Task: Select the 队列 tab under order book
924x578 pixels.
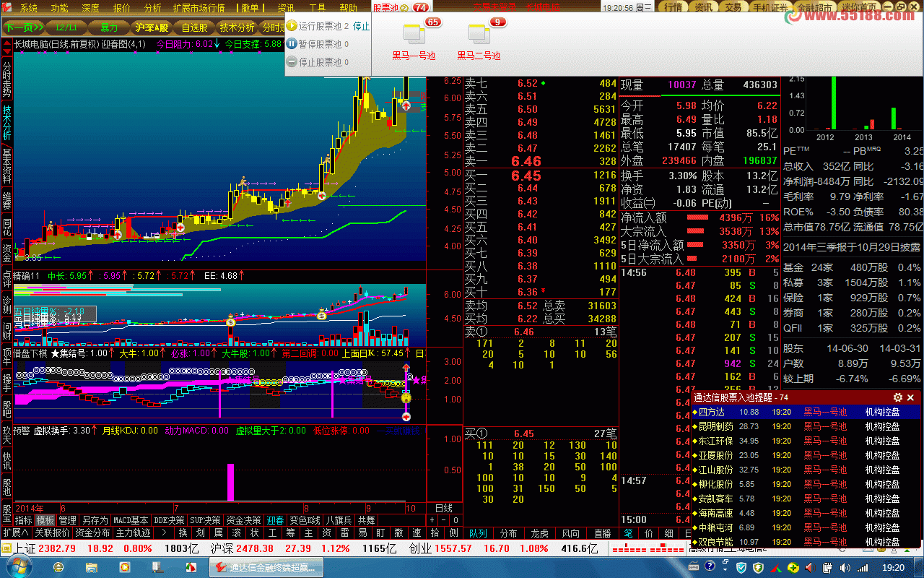Action: tap(478, 533)
